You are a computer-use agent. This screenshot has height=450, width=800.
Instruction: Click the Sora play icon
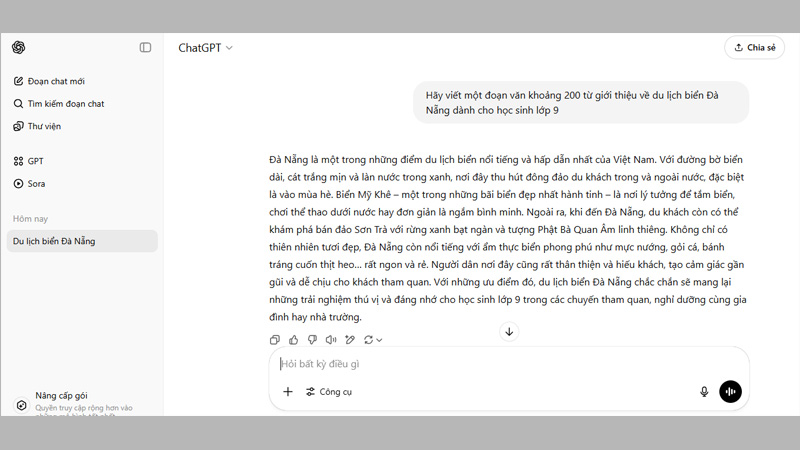coord(18,184)
